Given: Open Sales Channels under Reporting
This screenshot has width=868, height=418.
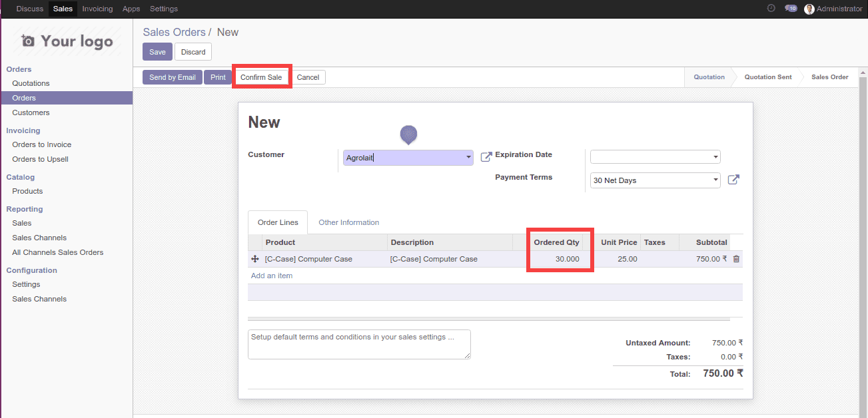Looking at the screenshot, I should coord(39,238).
